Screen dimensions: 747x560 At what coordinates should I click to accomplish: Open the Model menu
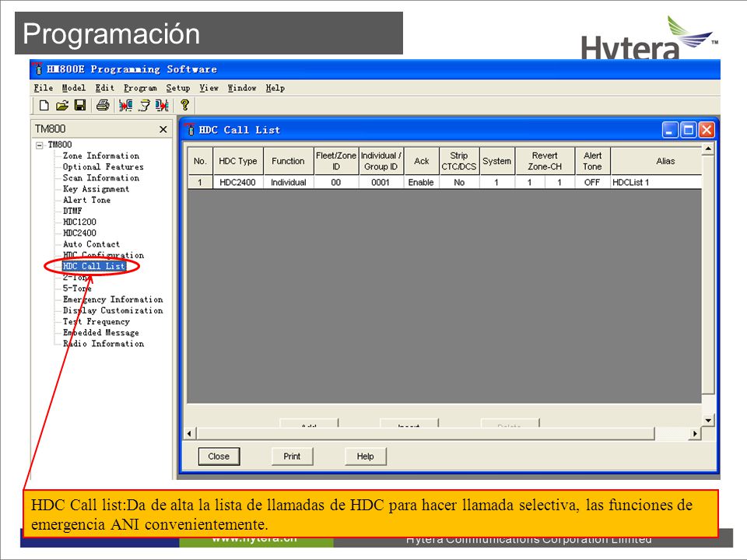click(x=74, y=88)
